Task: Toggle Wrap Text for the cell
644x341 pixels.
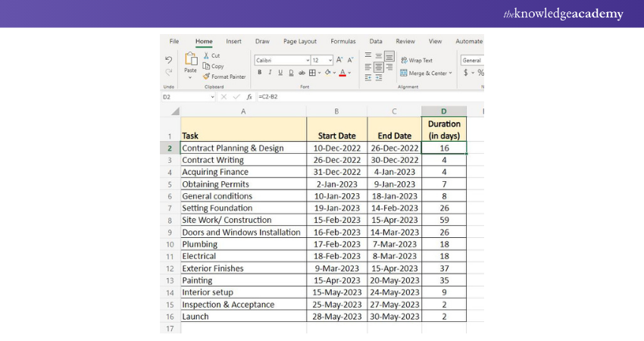Action: [x=417, y=61]
